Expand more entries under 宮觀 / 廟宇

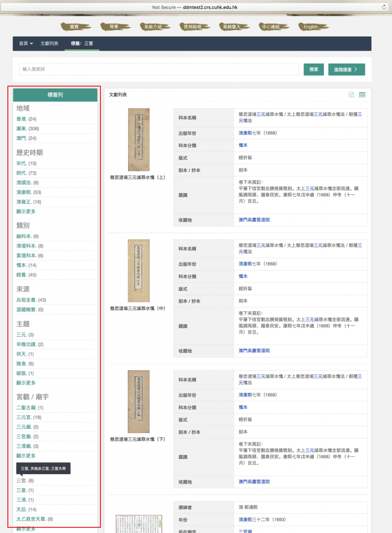pos(26,455)
